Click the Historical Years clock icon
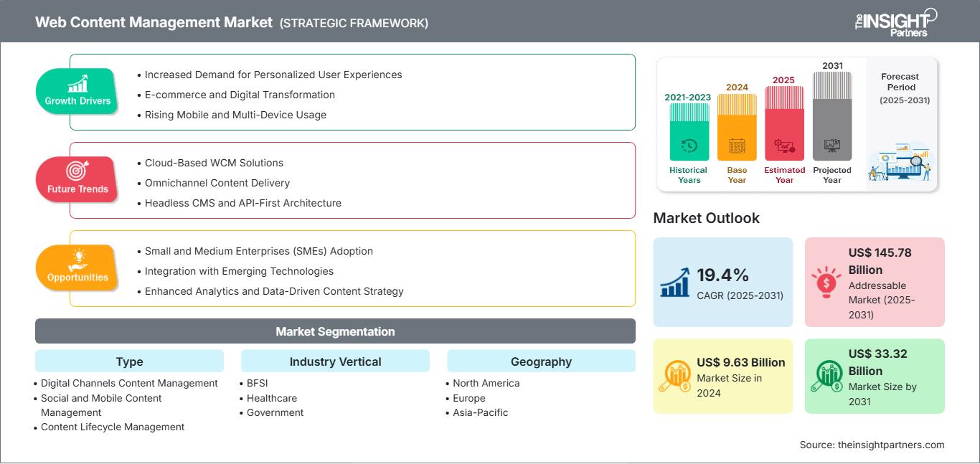This screenshot has height=464, width=980. coord(689,146)
